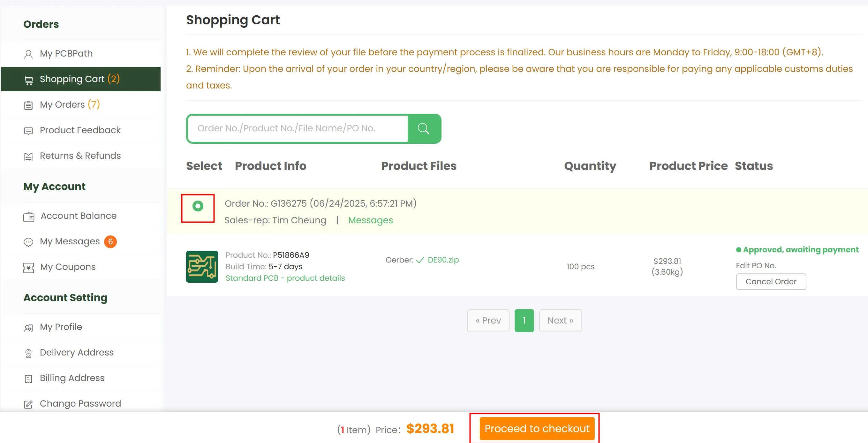Open Product Feedback menu item
Viewport: 868px width, 443px height.
(80, 130)
